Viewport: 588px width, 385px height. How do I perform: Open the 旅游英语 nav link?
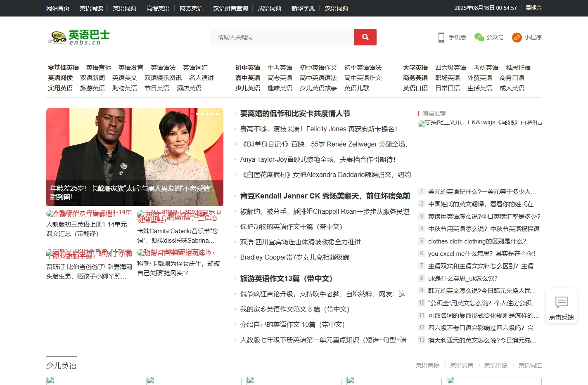pos(92,88)
